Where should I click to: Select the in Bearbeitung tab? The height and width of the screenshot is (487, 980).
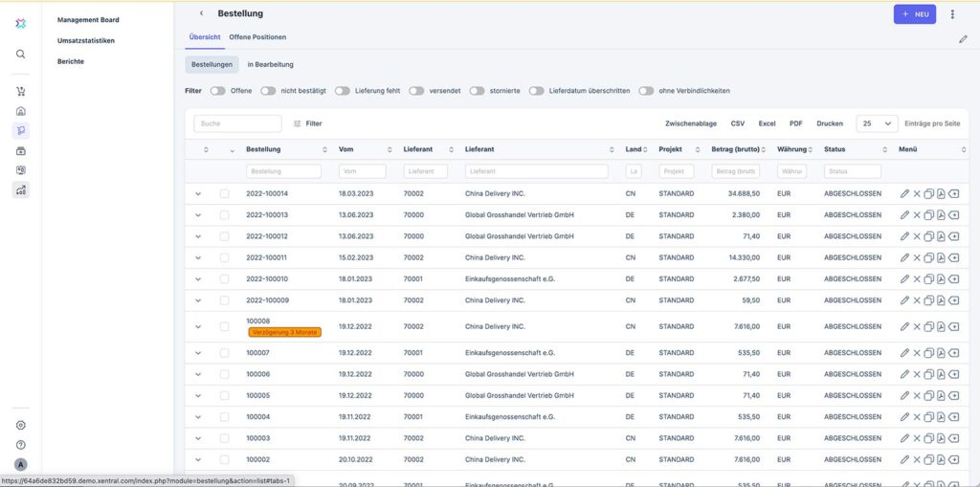270,64
